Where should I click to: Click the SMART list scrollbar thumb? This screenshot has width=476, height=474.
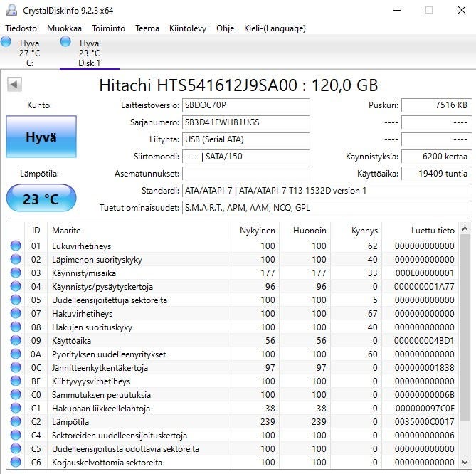click(x=465, y=328)
